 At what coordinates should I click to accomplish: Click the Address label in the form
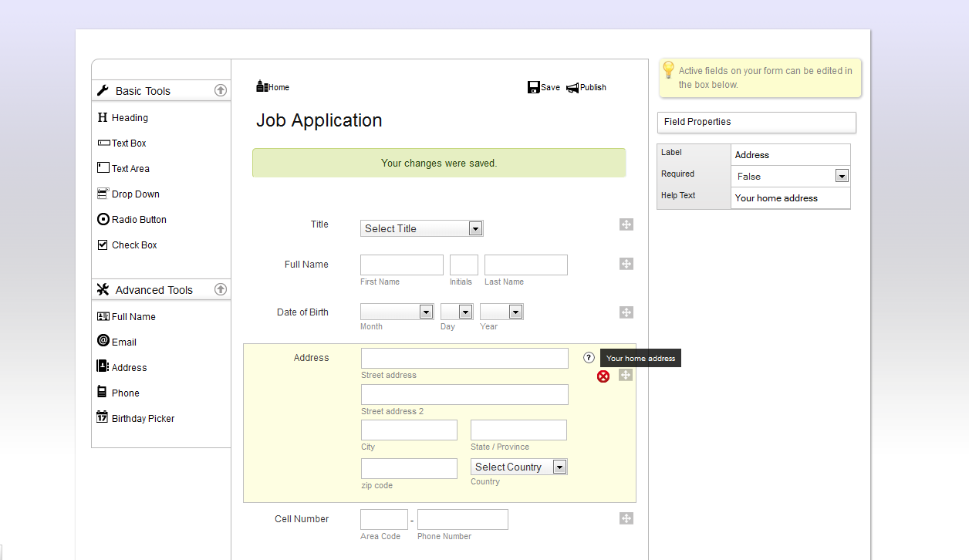(311, 357)
